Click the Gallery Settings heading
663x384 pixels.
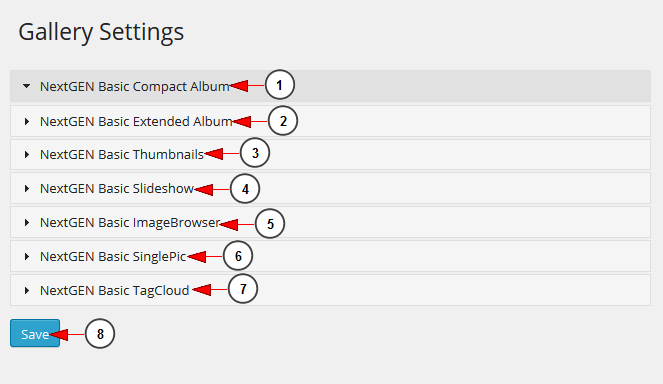point(101,32)
